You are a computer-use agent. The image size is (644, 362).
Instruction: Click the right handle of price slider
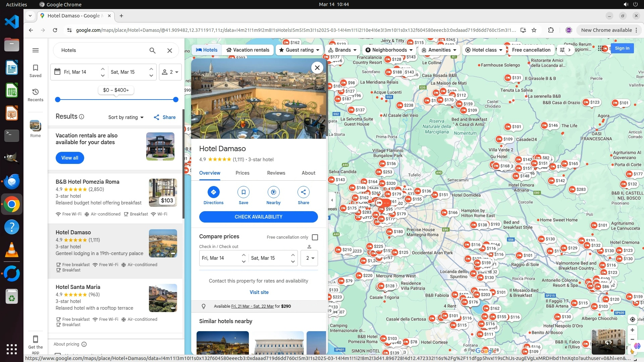175,100
